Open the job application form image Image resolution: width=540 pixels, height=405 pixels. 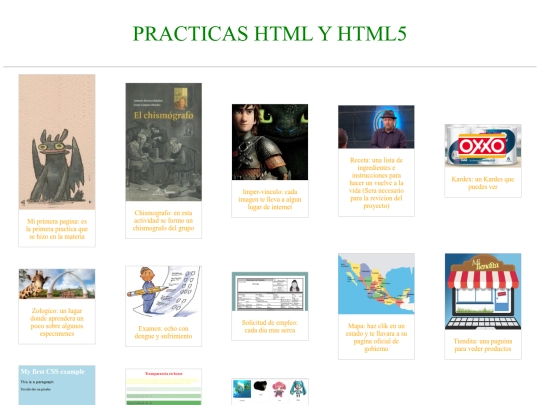(x=270, y=291)
